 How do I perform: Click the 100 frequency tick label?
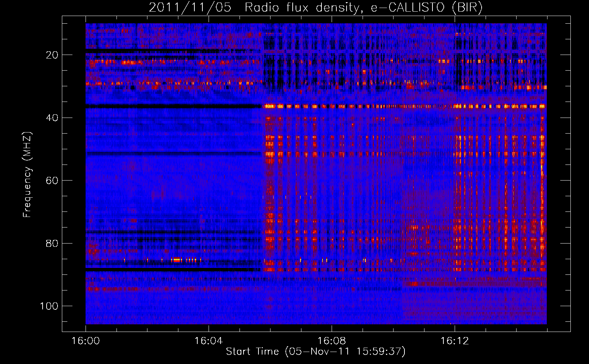point(49,306)
